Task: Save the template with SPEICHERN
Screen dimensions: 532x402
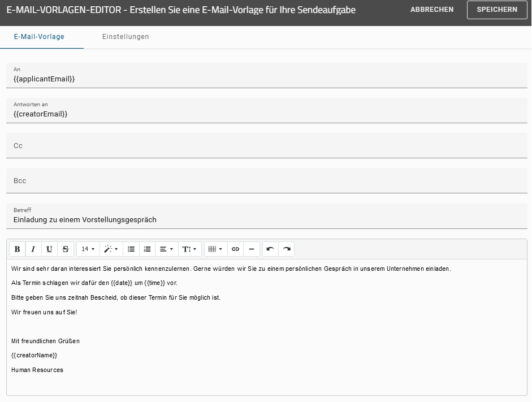Action: point(496,10)
